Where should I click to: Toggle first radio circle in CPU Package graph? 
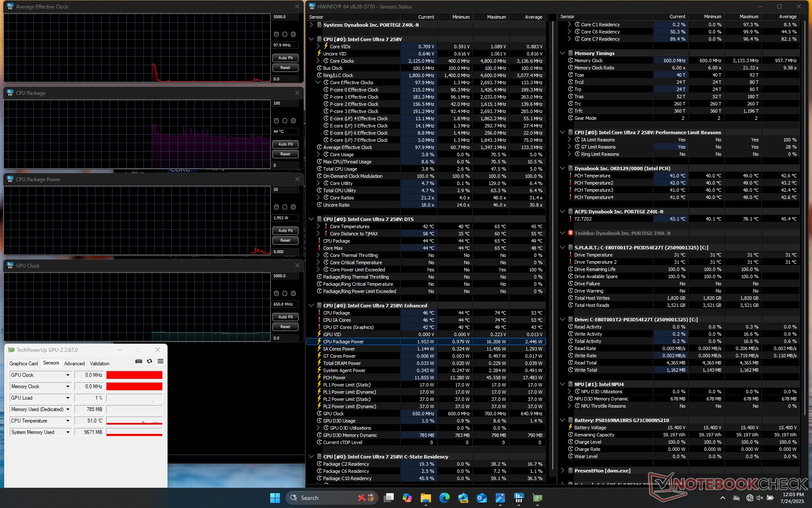[x=276, y=121]
